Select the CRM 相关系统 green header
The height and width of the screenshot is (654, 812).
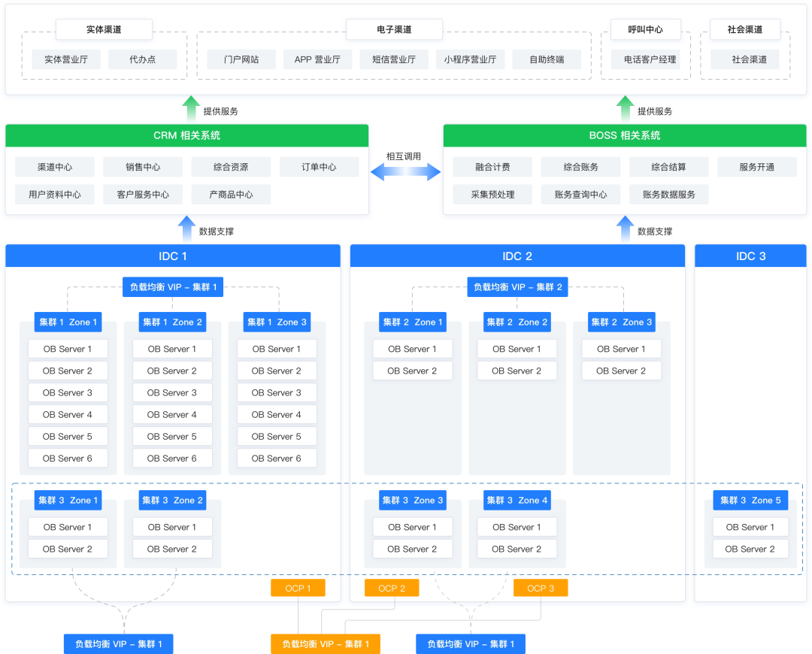coord(187,135)
